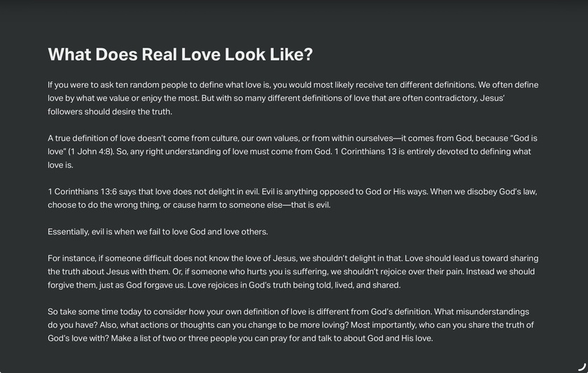
Task: Click "Evil is anything opposed to God" sentence
Action: coord(321,192)
